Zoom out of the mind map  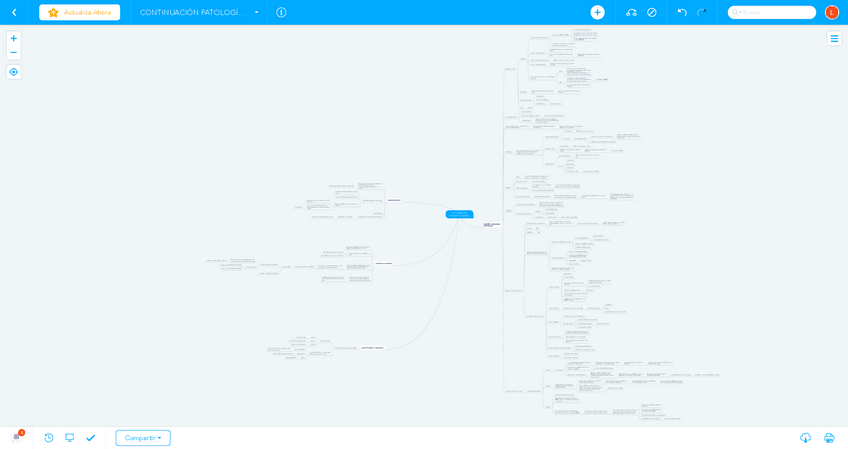[x=13, y=52]
